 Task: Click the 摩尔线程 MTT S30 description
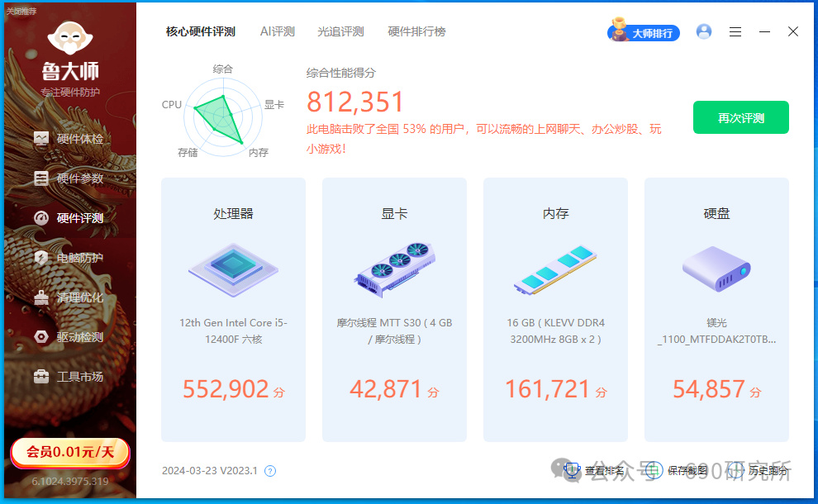tap(394, 330)
